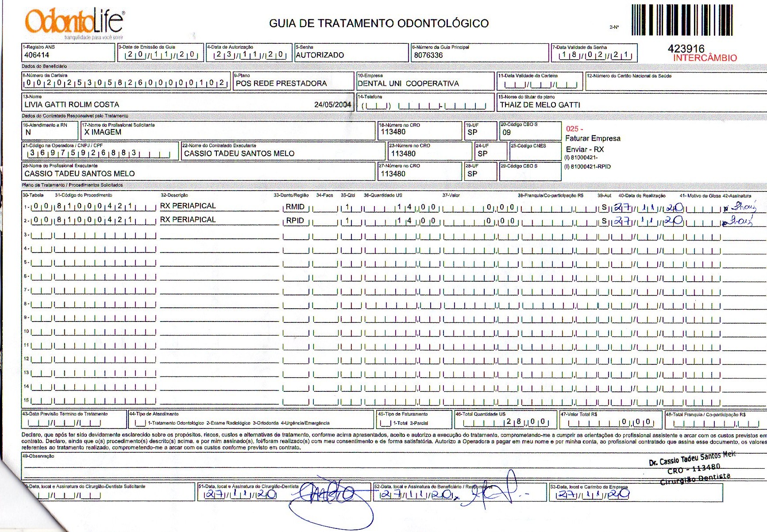The height and width of the screenshot is (532, 767).
Task: Click the CRO number in field 18
Action: (393, 132)
